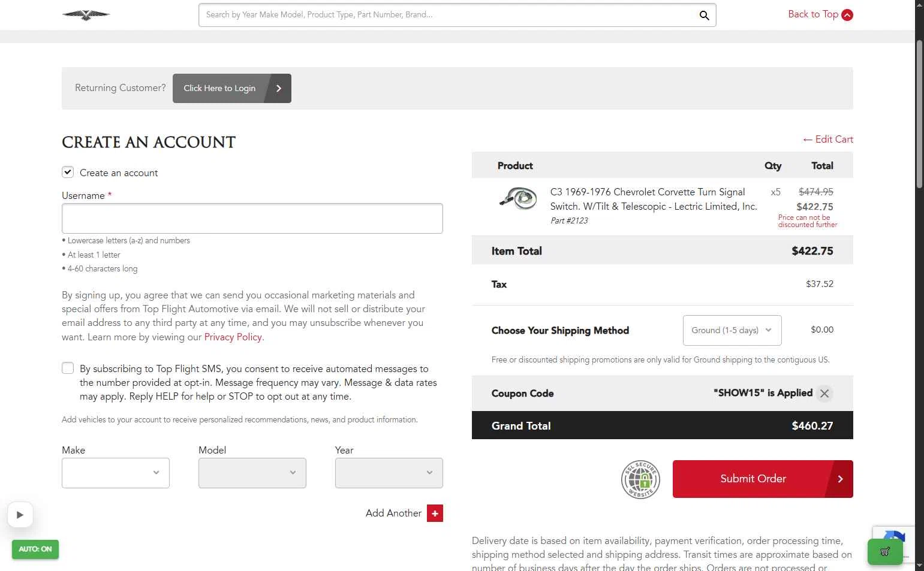Viewport: 924px width, 571px height.
Task: Click the Part #2123 text
Action: (569, 220)
